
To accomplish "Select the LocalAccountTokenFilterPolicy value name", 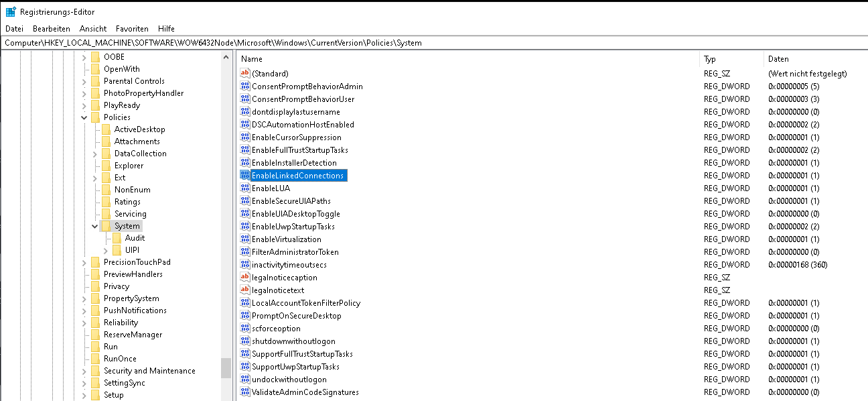I will (305, 302).
